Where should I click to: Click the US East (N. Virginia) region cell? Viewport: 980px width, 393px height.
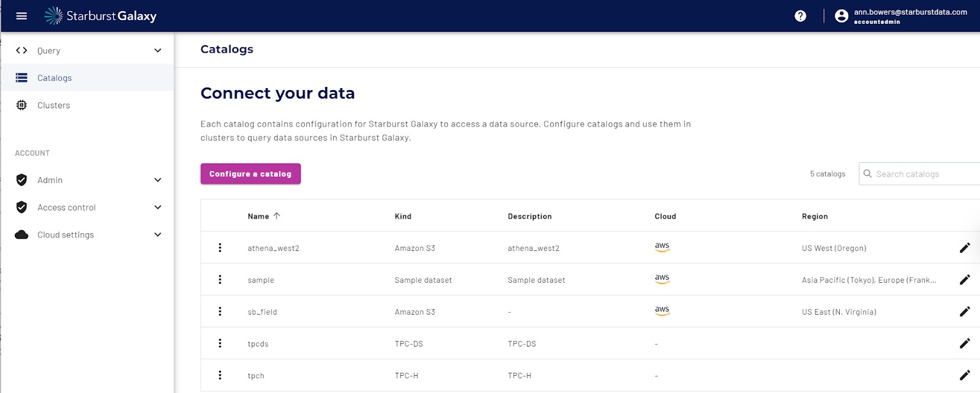pyautogui.click(x=839, y=312)
